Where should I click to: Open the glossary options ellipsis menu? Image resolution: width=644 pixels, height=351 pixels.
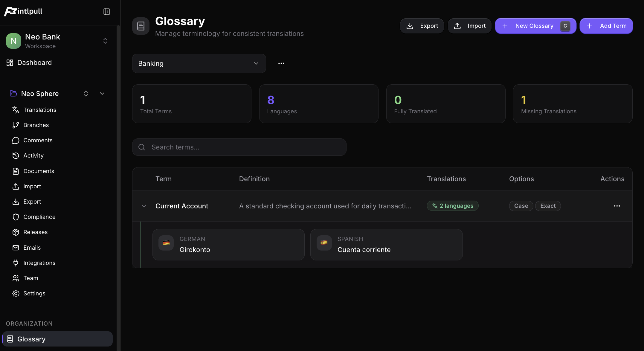pos(281,63)
